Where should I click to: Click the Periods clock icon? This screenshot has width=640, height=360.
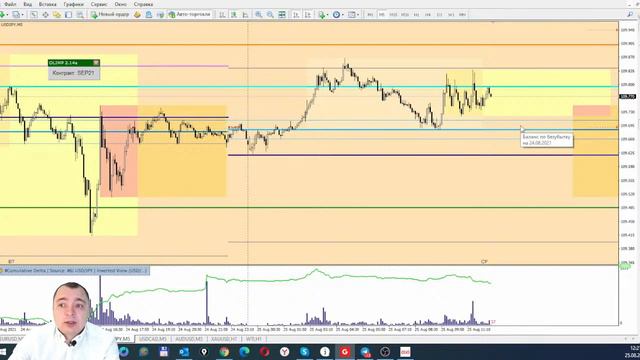coord(336,15)
